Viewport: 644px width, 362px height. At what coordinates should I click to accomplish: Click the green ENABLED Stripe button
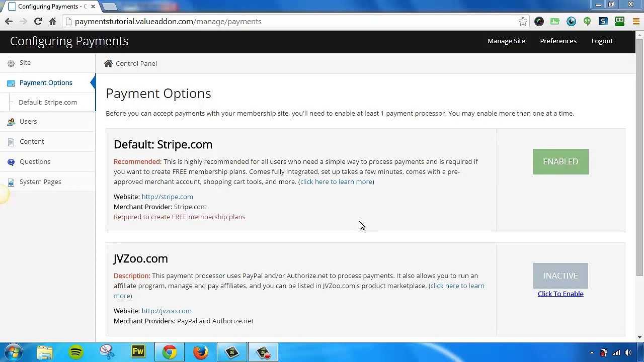tap(560, 161)
